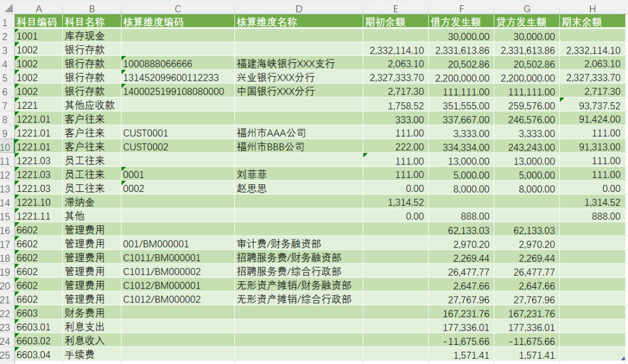Select the 334,334.00 debit cell
Viewport: 628px width, 364px height.
point(461,147)
